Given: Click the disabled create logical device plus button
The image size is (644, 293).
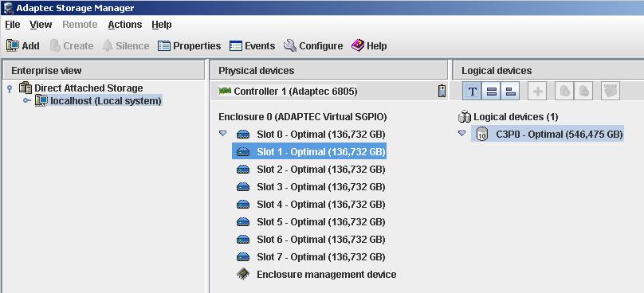Looking at the screenshot, I should tap(537, 91).
